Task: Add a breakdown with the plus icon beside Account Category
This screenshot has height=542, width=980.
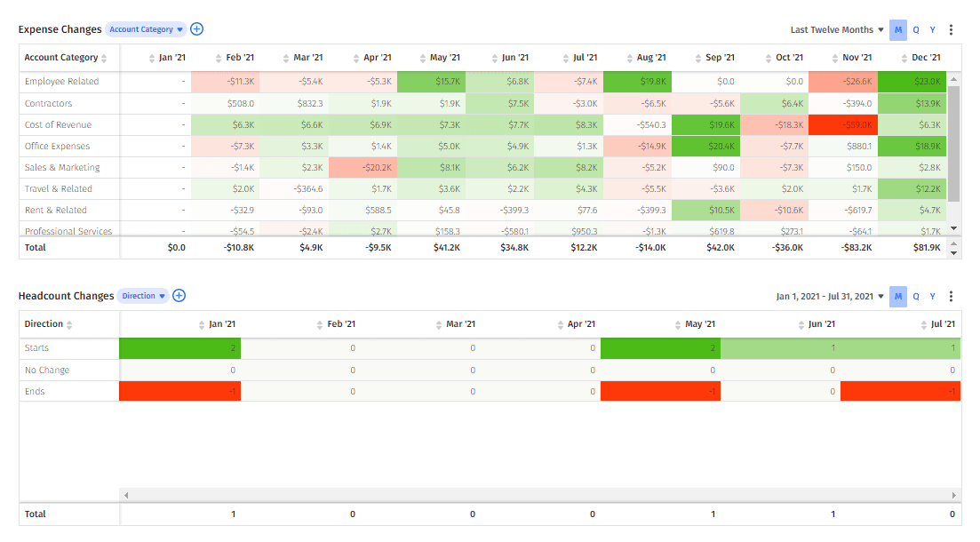Action: pos(196,29)
